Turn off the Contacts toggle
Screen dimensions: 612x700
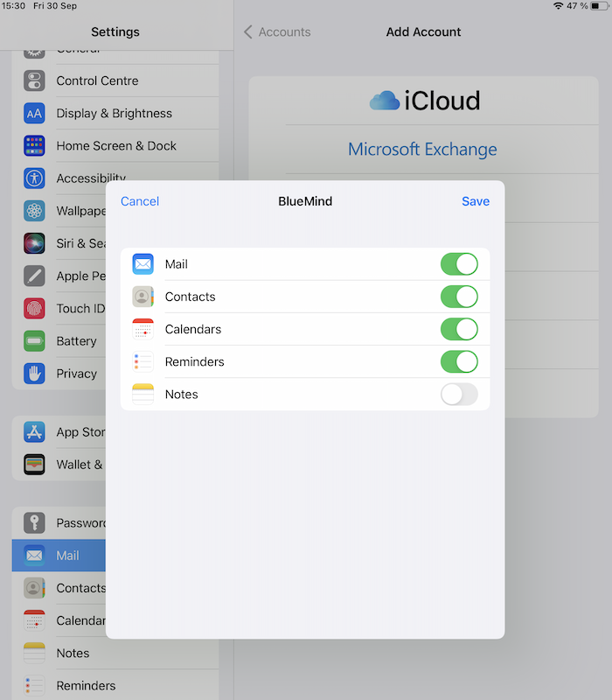click(x=459, y=297)
